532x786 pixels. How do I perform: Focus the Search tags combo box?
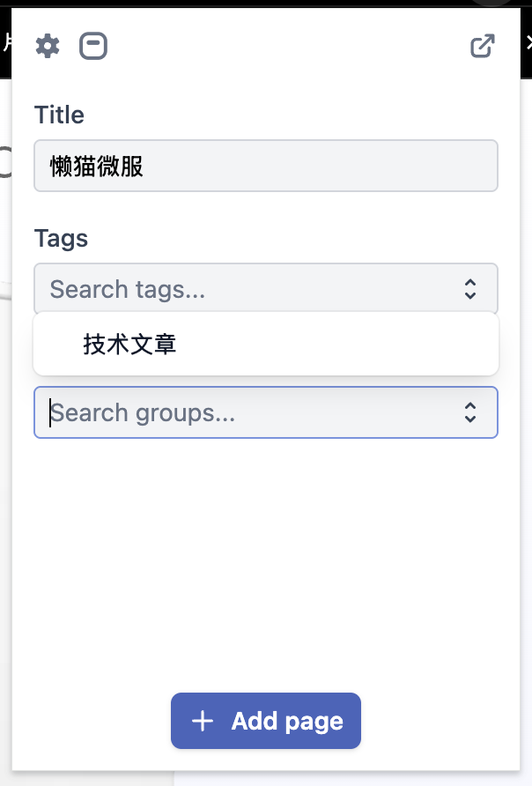266,289
